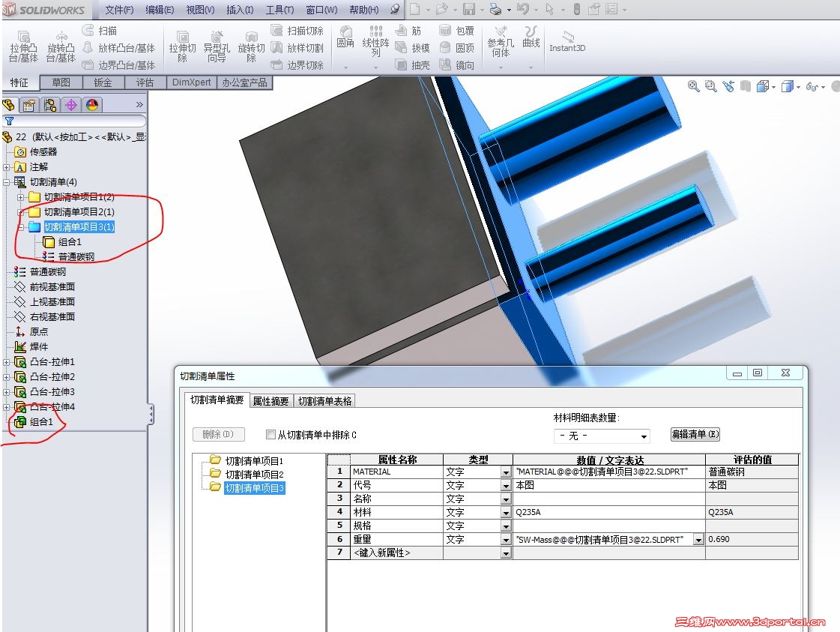Click the Lofted Cut tool (放样切割)
Screen dimensions: 840x632
tap(297, 48)
